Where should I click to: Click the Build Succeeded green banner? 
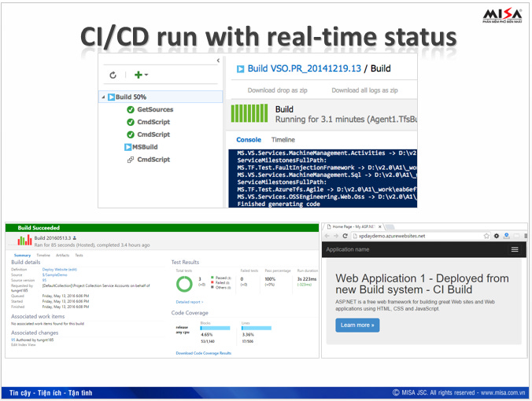162,228
